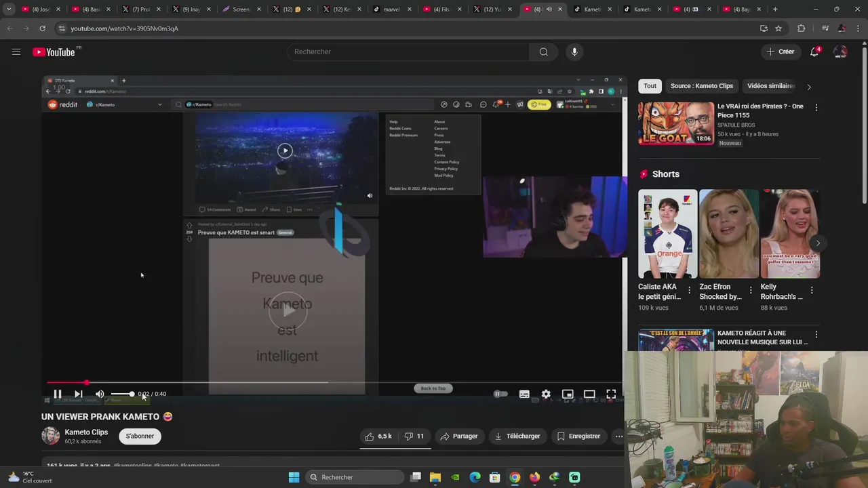Open the KAMETO RÉAGIT À UNE NOUVELLE MUSIQUE title
The image size is (868, 488).
(763, 338)
